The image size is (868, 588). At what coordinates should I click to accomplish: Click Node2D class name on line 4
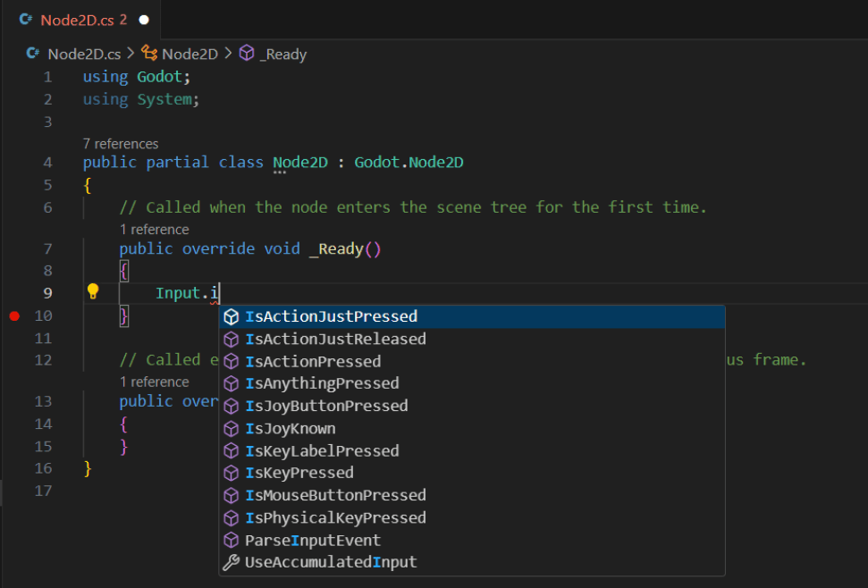pos(300,163)
